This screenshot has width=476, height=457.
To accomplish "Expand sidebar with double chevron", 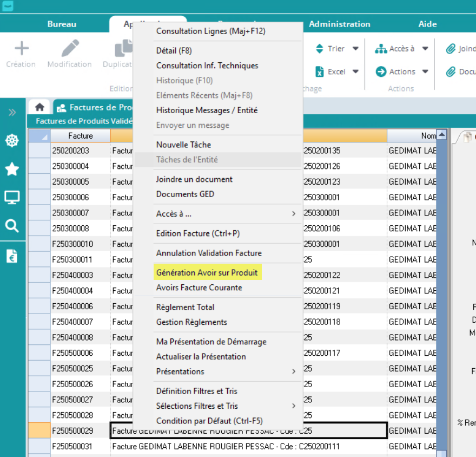I will click(12, 113).
